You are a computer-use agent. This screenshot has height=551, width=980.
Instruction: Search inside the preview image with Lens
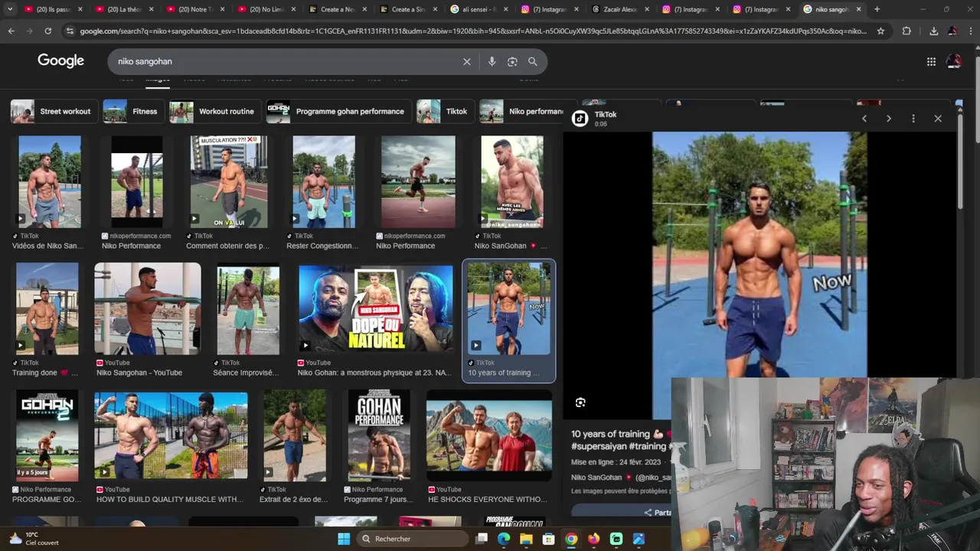[580, 403]
